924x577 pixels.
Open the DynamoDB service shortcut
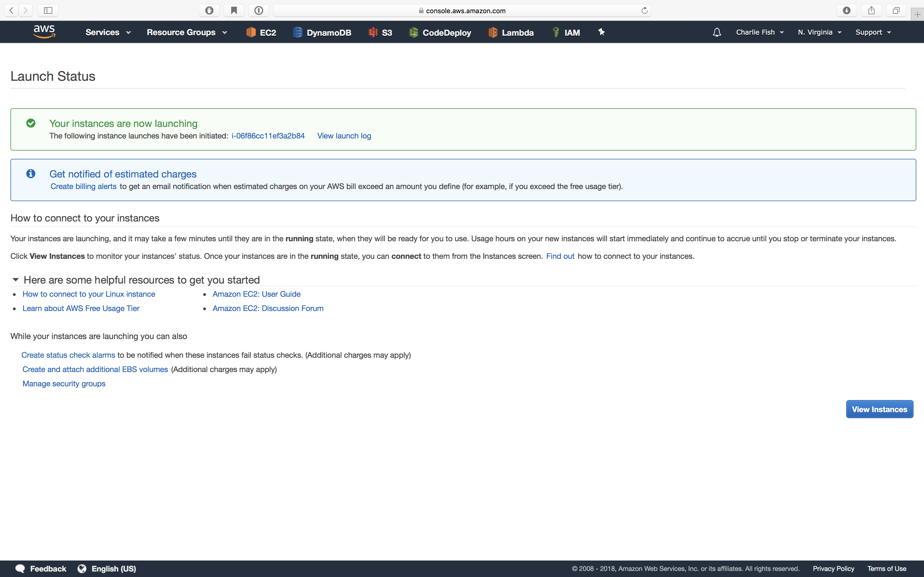(x=322, y=32)
